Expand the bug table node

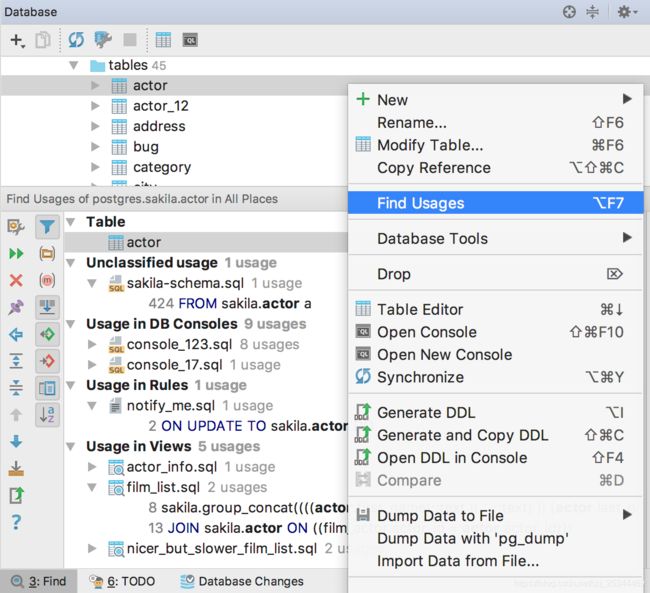(95, 146)
